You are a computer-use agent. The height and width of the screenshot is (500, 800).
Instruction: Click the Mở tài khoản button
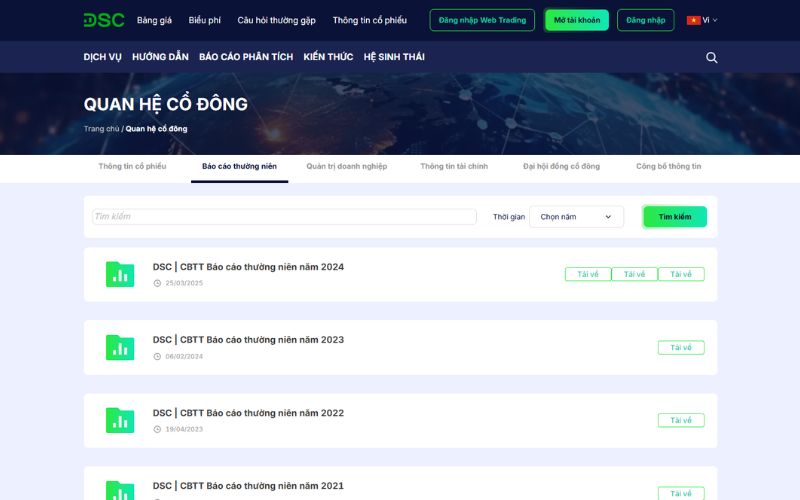tap(577, 20)
